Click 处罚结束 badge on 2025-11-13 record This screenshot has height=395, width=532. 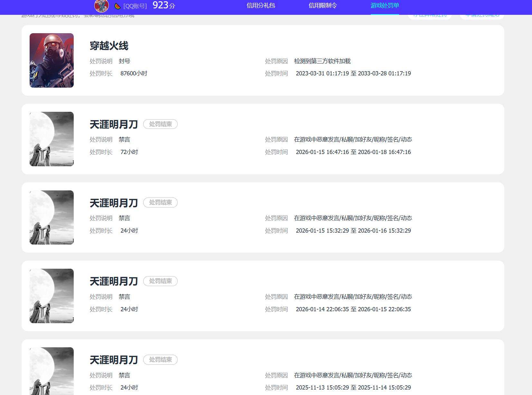click(160, 360)
